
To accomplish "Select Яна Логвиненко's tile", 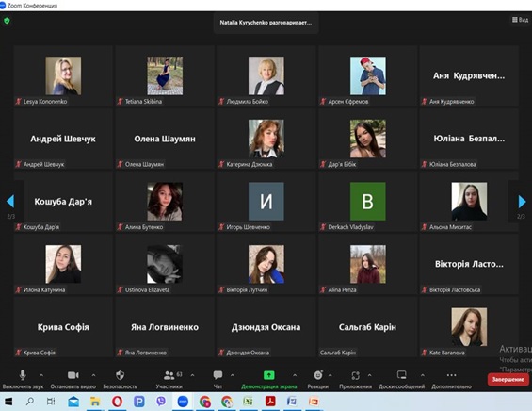I will pyautogui.click(x=165, y=327).
